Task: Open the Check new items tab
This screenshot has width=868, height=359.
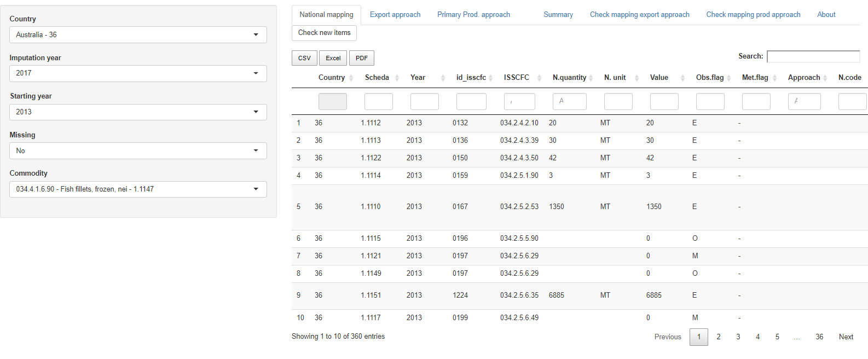Action: pos(324,33)
